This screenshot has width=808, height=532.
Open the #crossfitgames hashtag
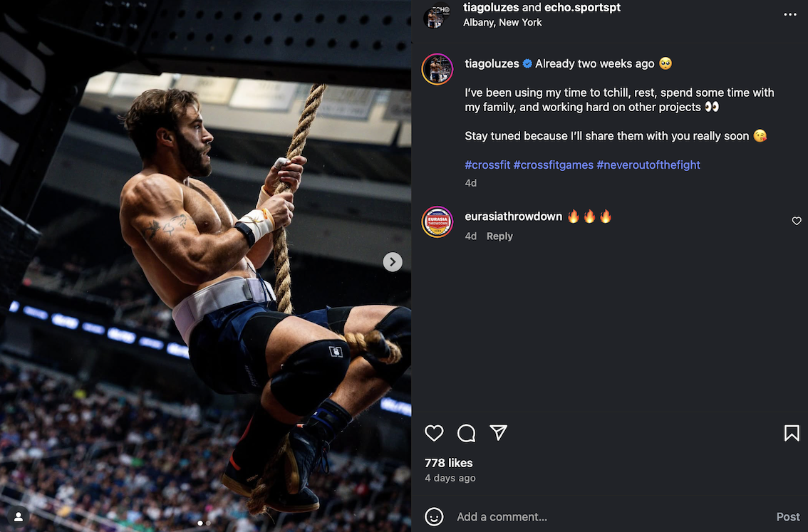pyautogui.click(x=553, y=165)
